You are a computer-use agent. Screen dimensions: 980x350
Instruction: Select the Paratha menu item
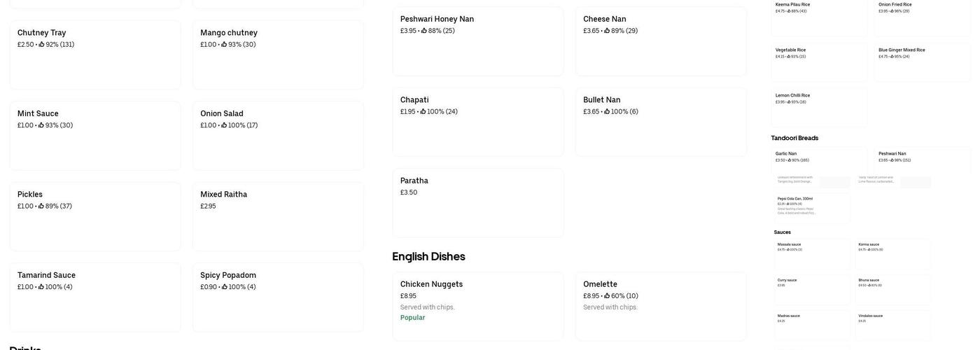[477, 202]
